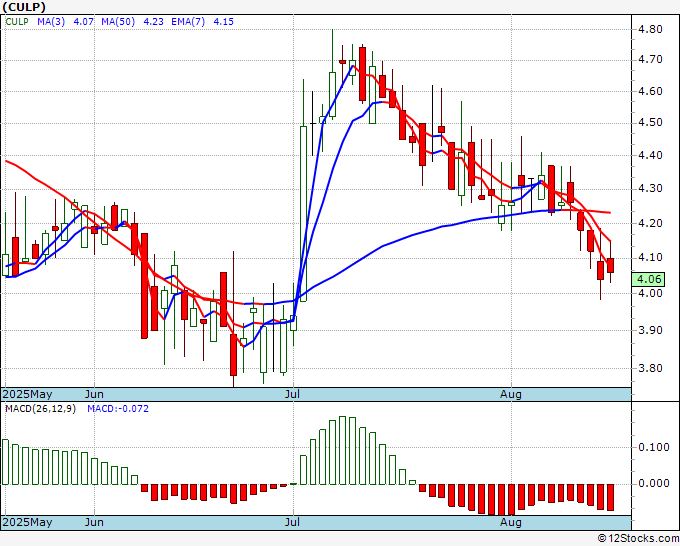Click the 3.90 price axis label
Image resolution: width=680 pixels, height=546 pixels.
click(650, 330)
